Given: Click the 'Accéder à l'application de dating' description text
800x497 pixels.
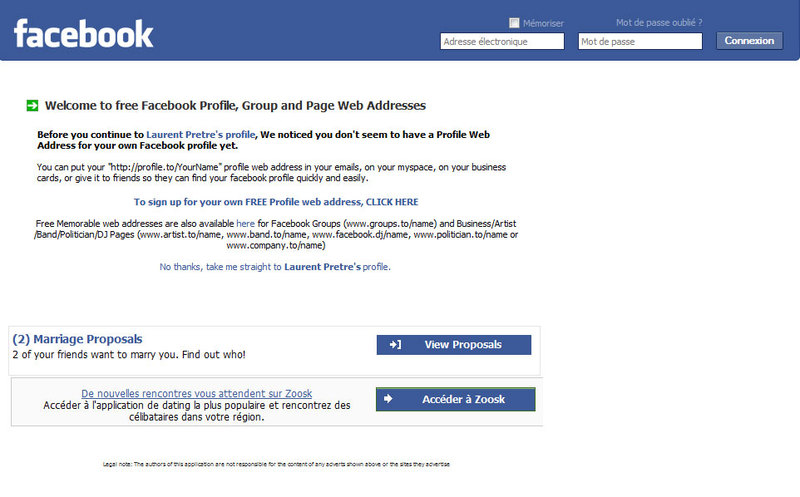Looking at the screenshot, I should [197, 411].
